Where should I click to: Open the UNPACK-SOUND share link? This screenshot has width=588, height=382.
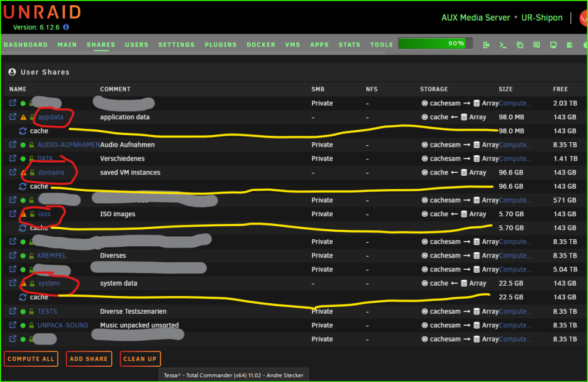pos(63,326)
